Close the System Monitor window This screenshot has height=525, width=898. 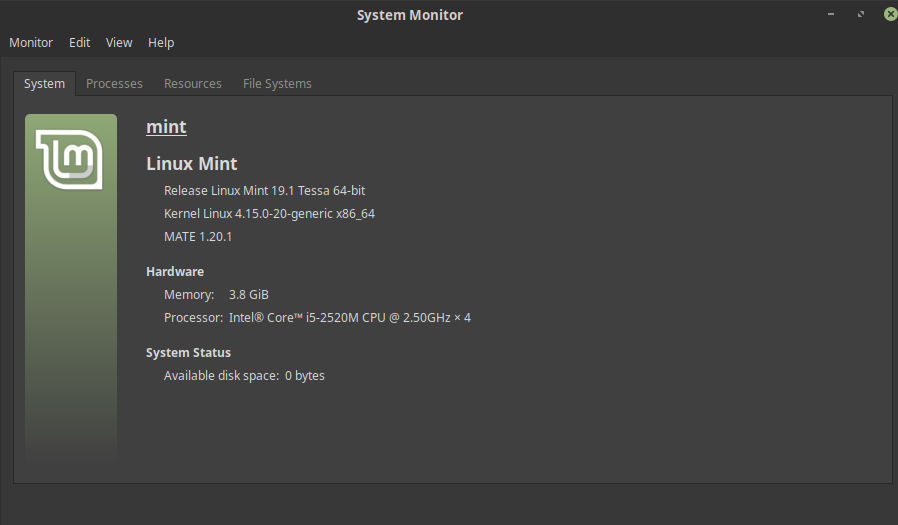pyautogui.click(x=889, y=14)
